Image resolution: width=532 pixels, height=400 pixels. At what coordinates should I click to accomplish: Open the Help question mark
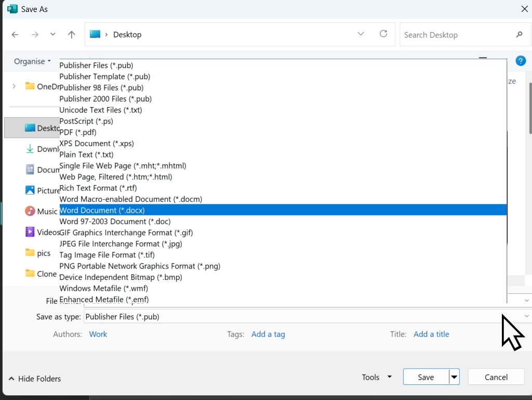point(521,61)
